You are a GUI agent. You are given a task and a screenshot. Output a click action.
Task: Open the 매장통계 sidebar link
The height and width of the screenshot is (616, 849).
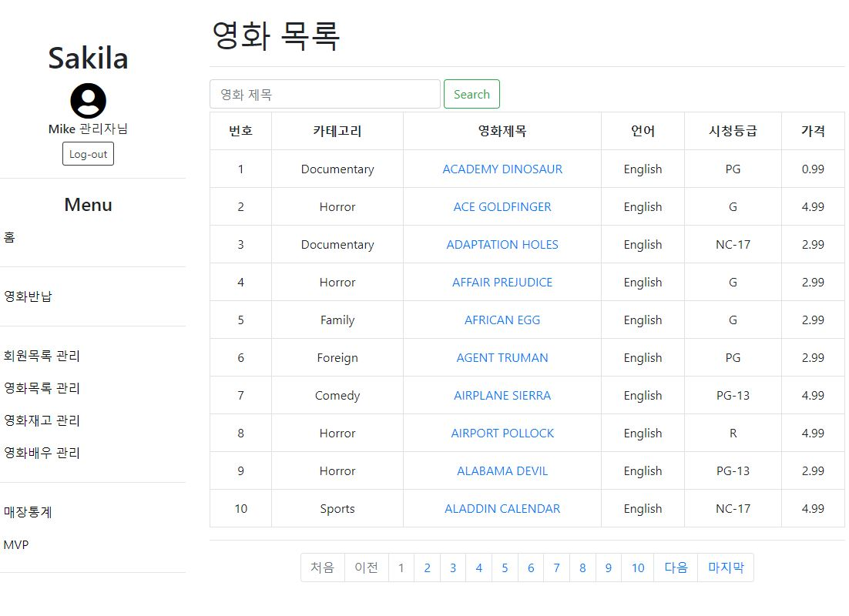[x=29, y=512]
